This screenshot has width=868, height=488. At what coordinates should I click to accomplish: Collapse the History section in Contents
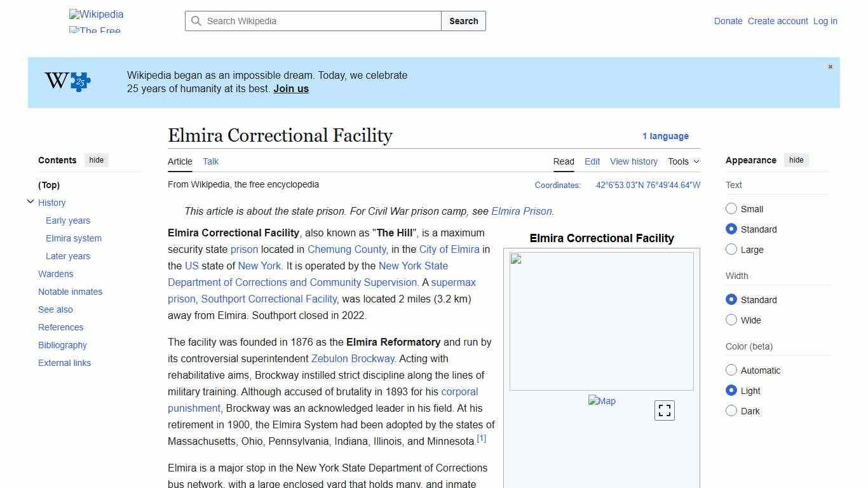pyautogui.click(x=31, y=201)
